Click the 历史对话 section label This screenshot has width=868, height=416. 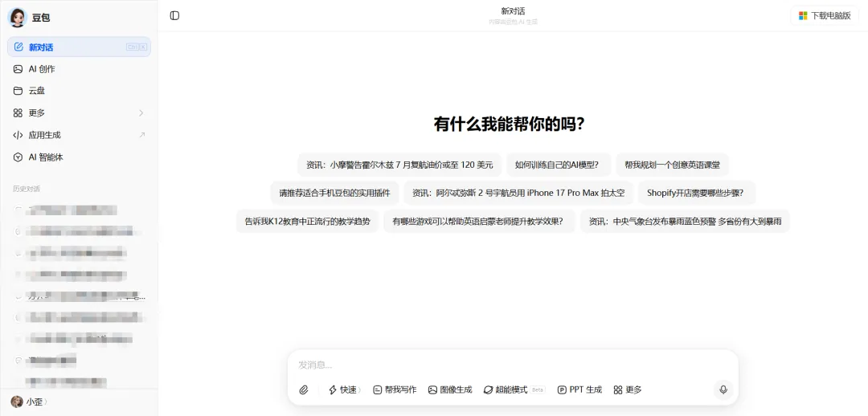tap(27, 189)
